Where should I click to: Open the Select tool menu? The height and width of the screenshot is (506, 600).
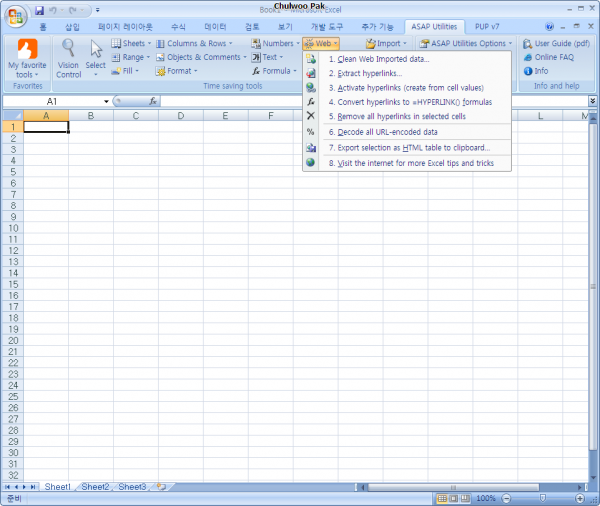click(x=96, y=59)
